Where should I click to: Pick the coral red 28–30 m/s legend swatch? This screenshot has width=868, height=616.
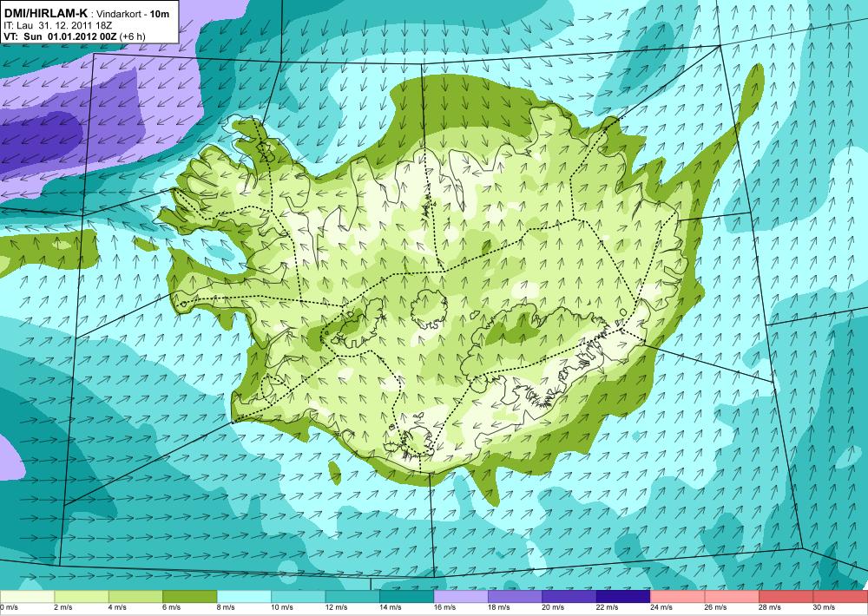786,597
